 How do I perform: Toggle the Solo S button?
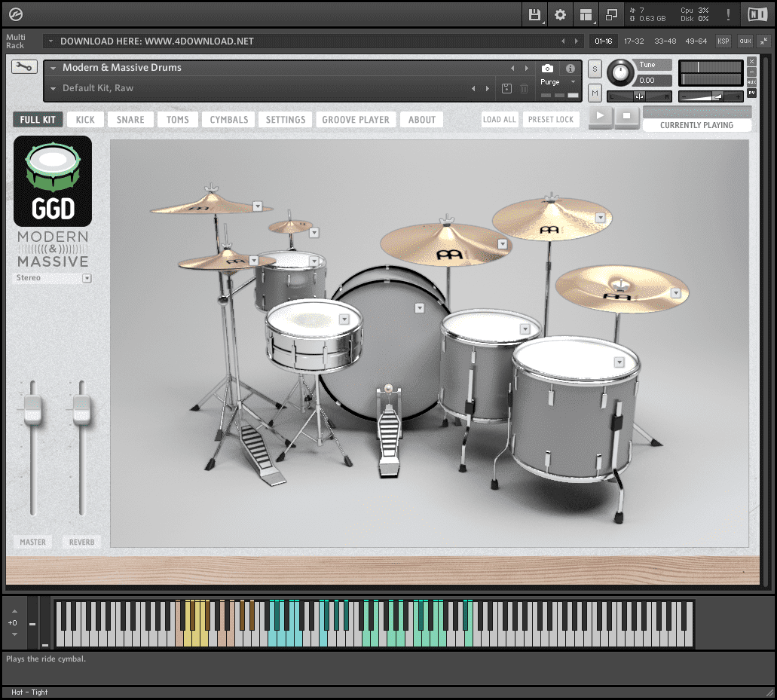(x=595, y=69)
